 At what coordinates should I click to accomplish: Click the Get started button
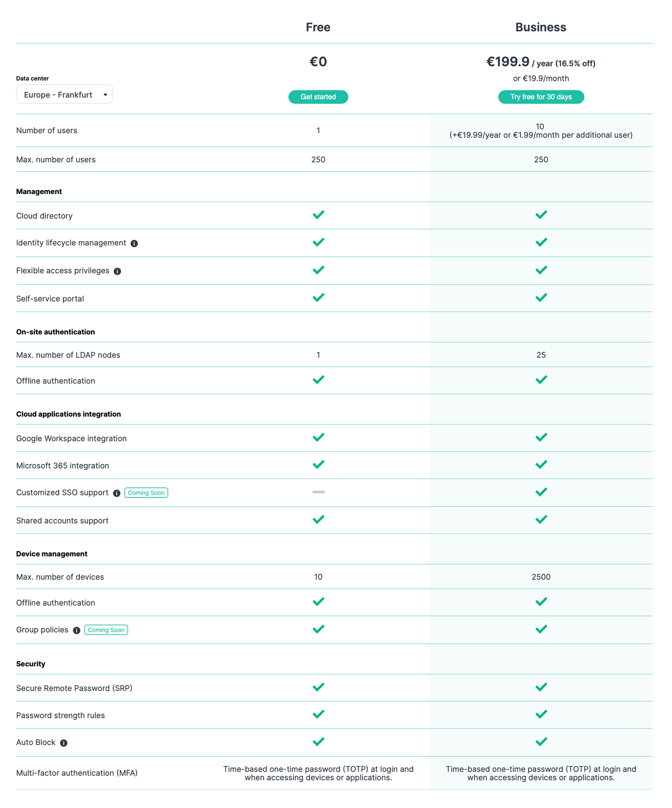(318, 97)
